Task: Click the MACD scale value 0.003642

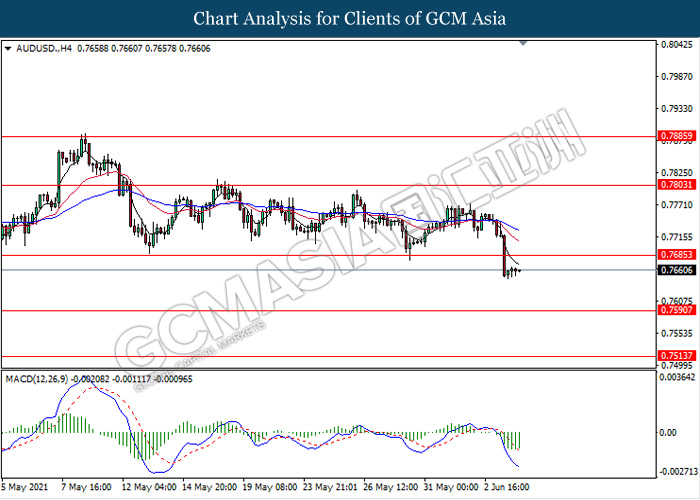Action: pos(678,378)
